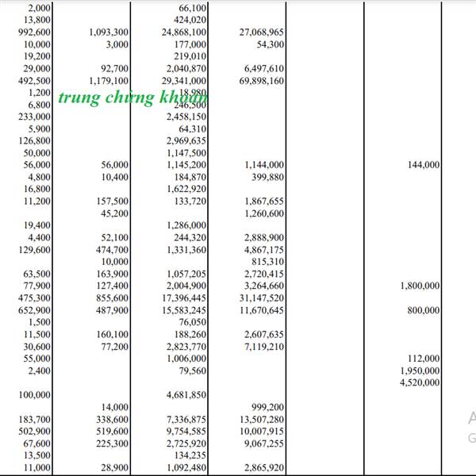Click the figure 27,068,965
The height and width of the screenshot is (476, 476).
(262, 33)
